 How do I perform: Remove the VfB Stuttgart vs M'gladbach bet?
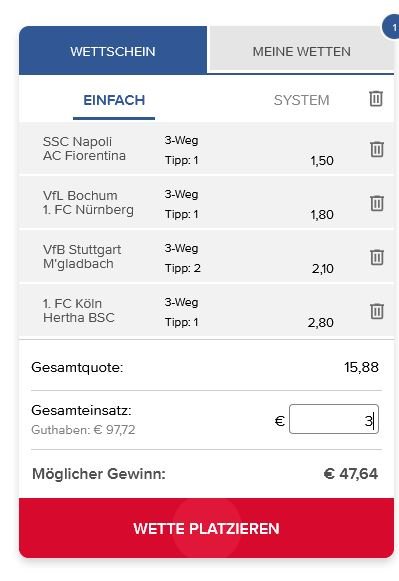[377, 257]
